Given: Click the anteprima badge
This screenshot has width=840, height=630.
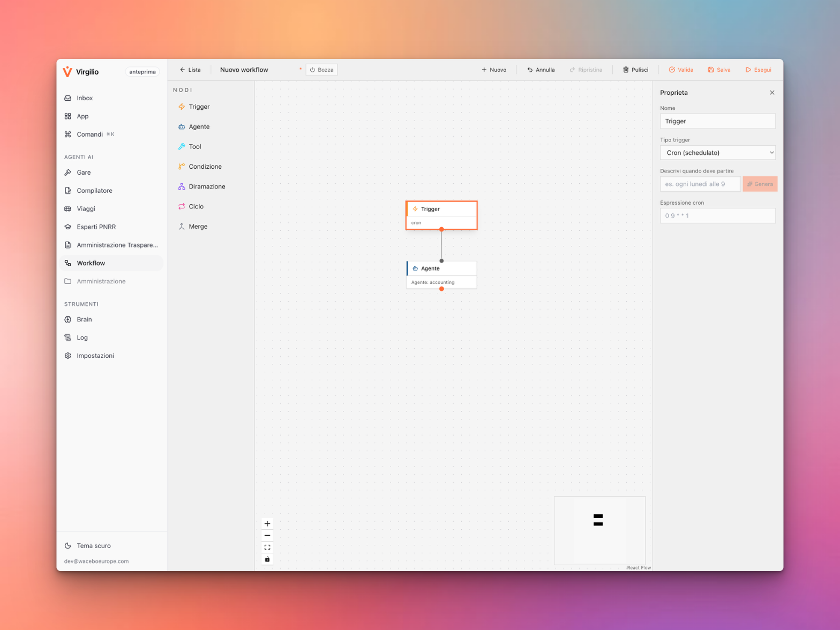Looking at the screenshot, I should (142, 72).
